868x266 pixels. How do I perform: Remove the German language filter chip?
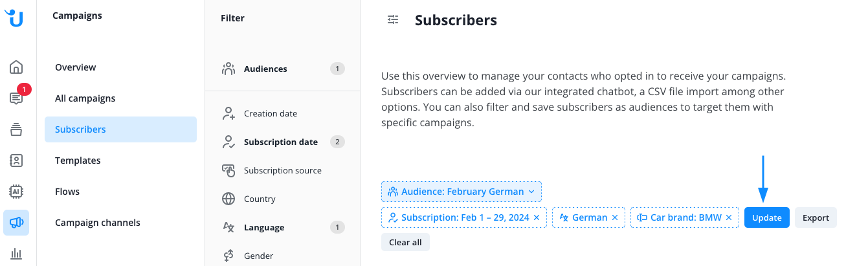click(615, 217)
